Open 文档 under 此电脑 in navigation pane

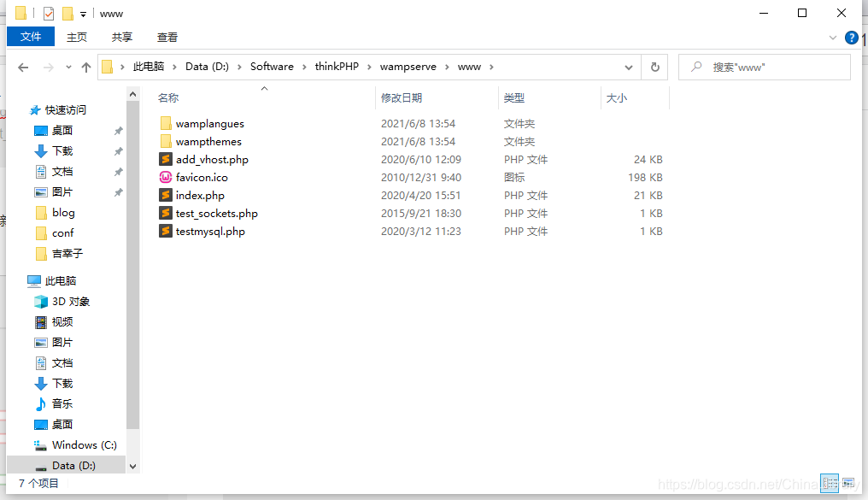pos(62,362)
